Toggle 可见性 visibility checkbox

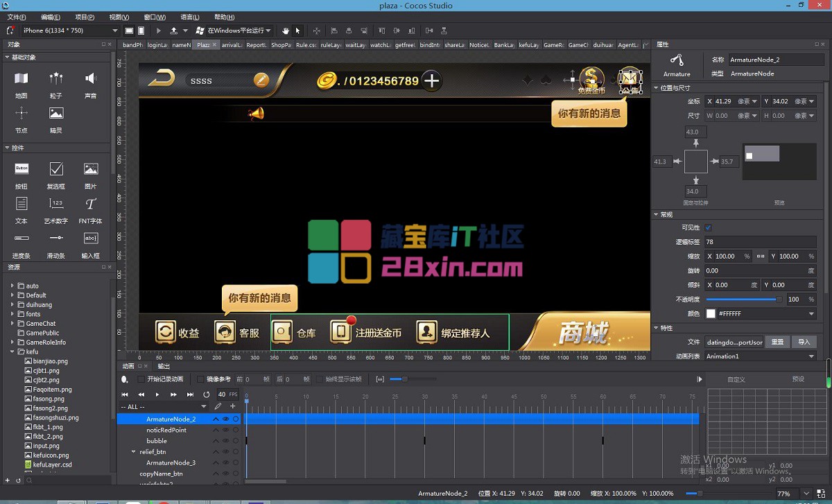[x=708, y=227]
